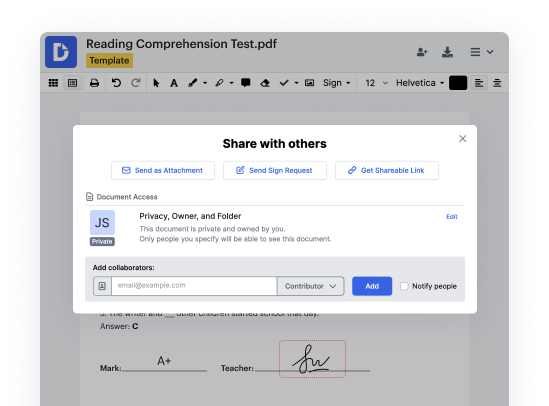Select the pointer cursor tool
The height and width of the screenshot is (406, 549).
156,83
